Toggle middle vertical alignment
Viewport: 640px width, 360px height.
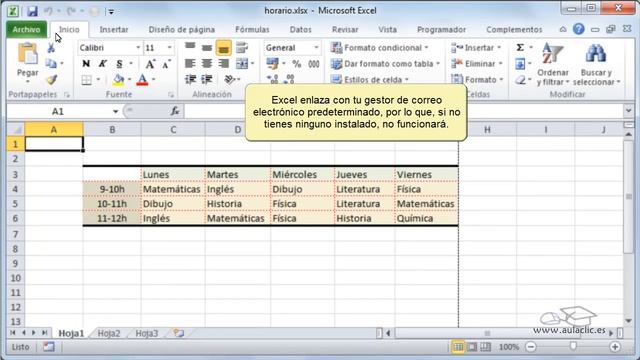pyautogui.click(x=207, y=48)
